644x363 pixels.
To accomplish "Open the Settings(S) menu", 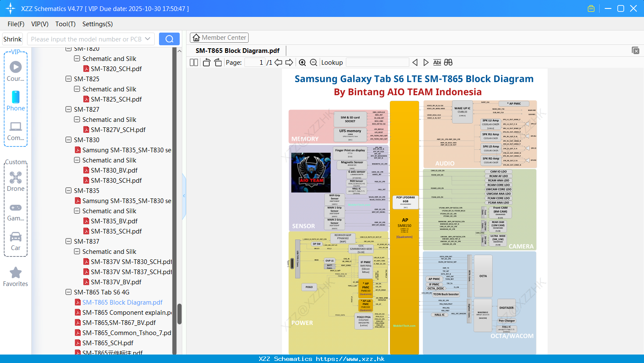I will pos(98,24).
